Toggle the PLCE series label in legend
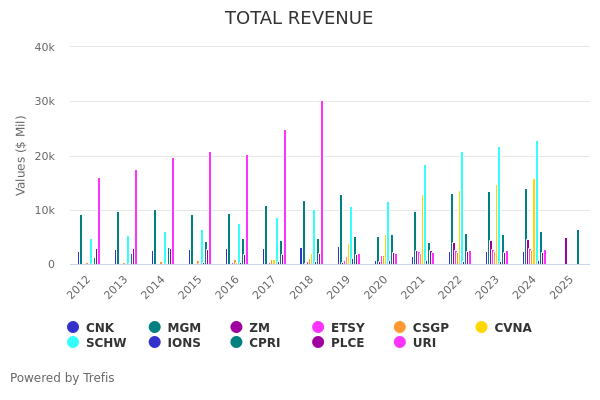Viewport: 600px width, 400px height. coord(347,343)
